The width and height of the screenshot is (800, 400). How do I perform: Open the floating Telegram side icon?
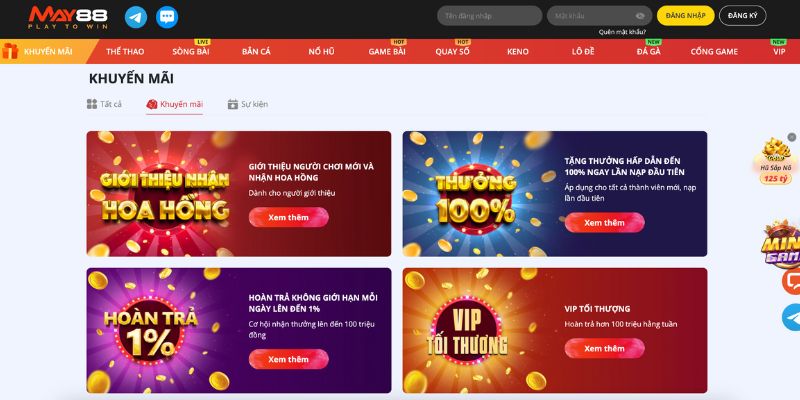tap(791, 317)
